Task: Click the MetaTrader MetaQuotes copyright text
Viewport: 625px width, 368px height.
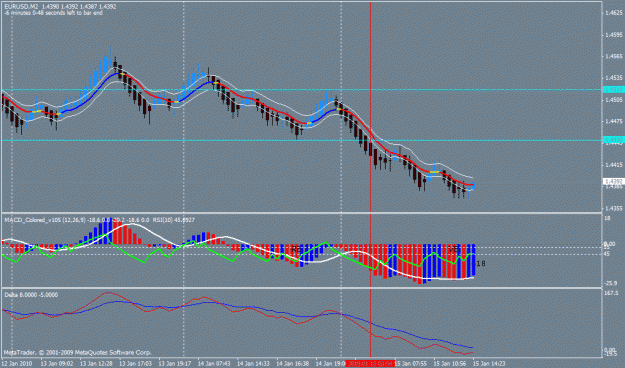Action: (78, 352)
